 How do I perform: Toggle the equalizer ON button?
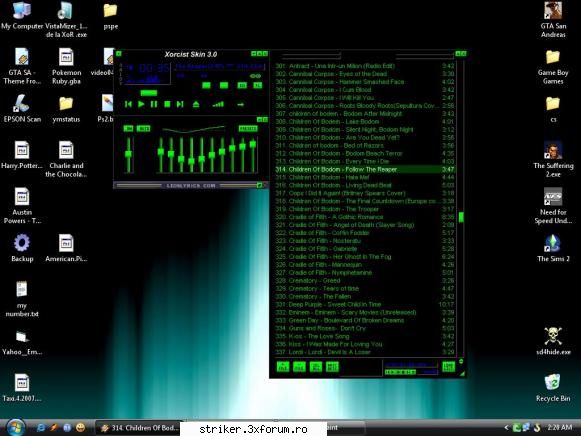pos(128,129)
